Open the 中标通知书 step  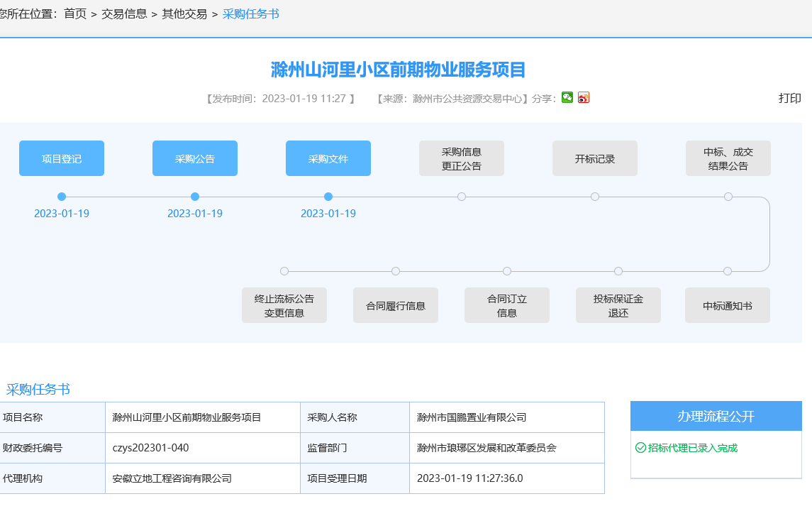click(728, 305)
